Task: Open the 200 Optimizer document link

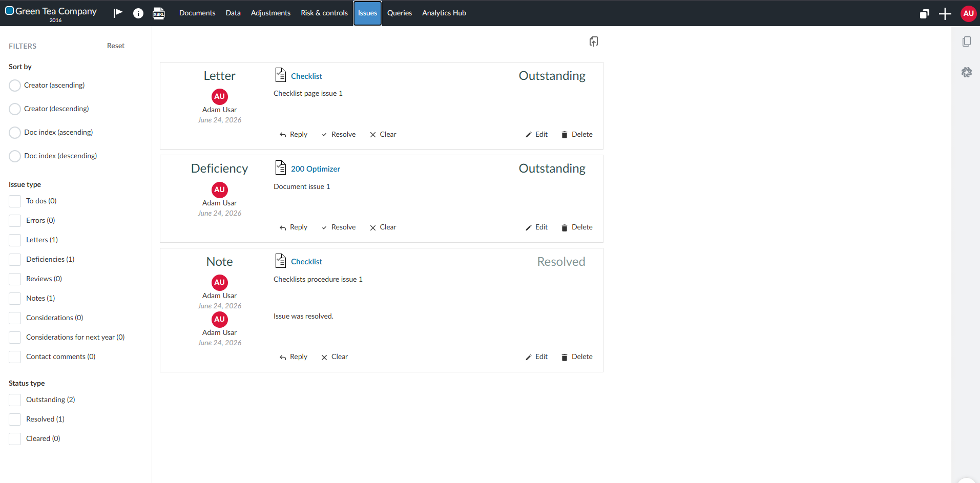Action: coord(316,169)
